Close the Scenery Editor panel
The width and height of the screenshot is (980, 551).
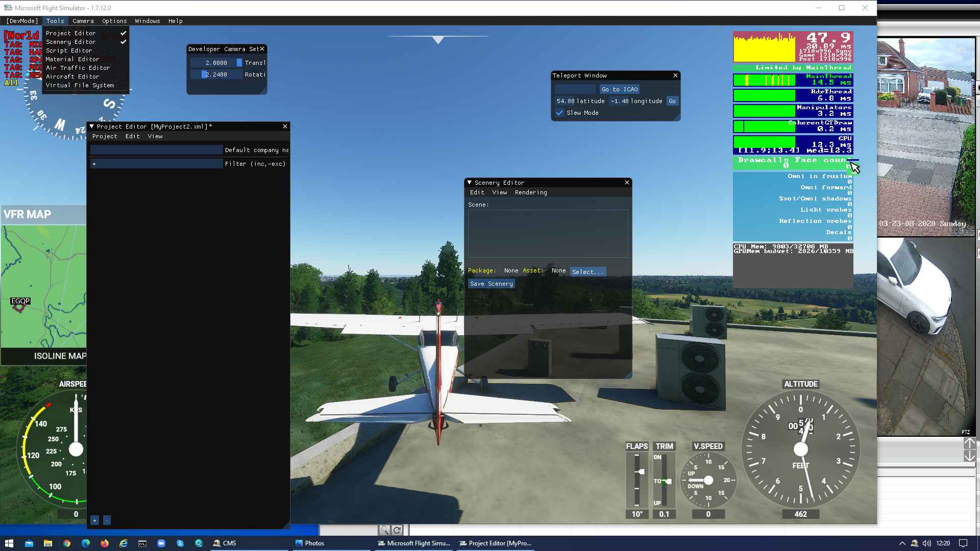(627, 182)
